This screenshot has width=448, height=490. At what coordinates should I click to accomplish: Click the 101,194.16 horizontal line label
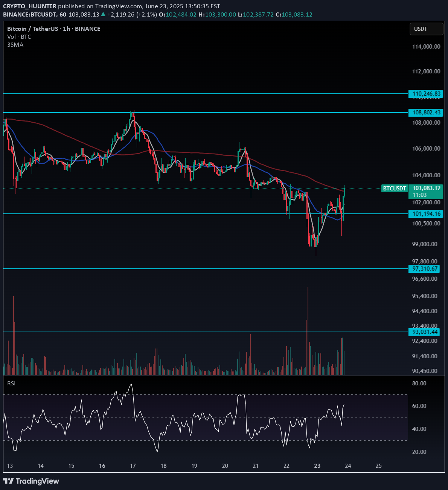coord(426,214)
